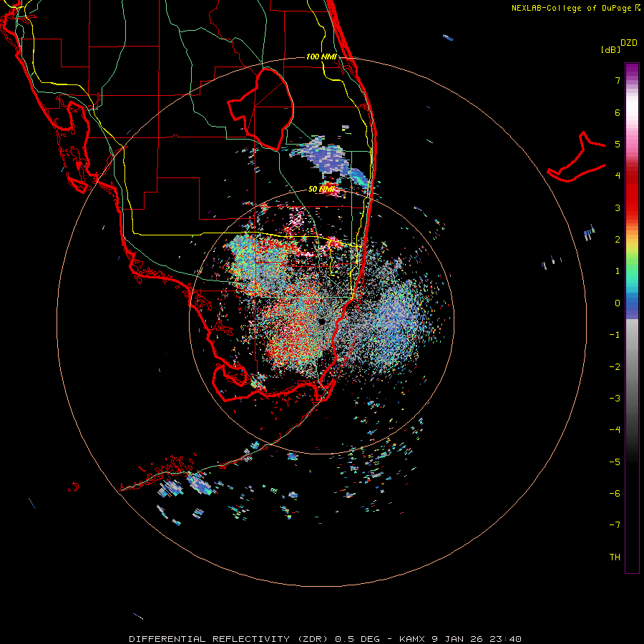Image resolution: width=644 pixels, height=644 pixels.
Task: Click the NEXLAB-College of DuPage credit text
Action: (575, 8)
